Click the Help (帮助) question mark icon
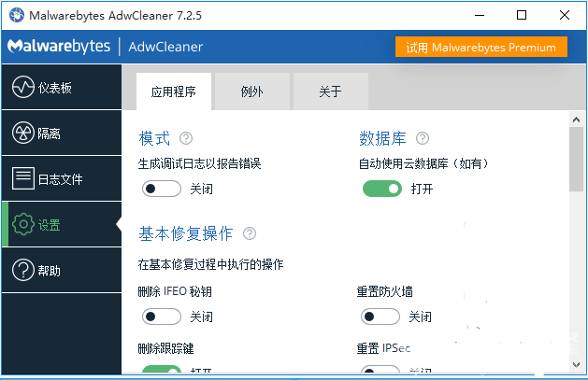This screenshot has height=380, width=588. pos(22,270)
